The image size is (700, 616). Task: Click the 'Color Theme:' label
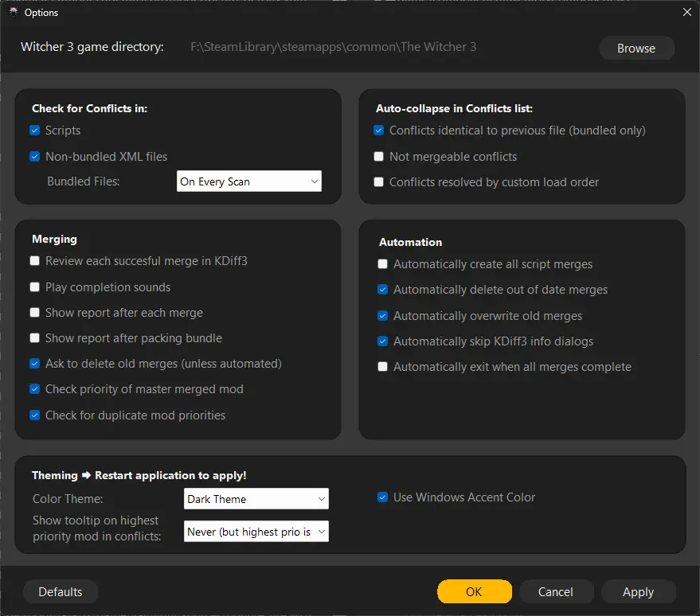[x=68, y=499]
